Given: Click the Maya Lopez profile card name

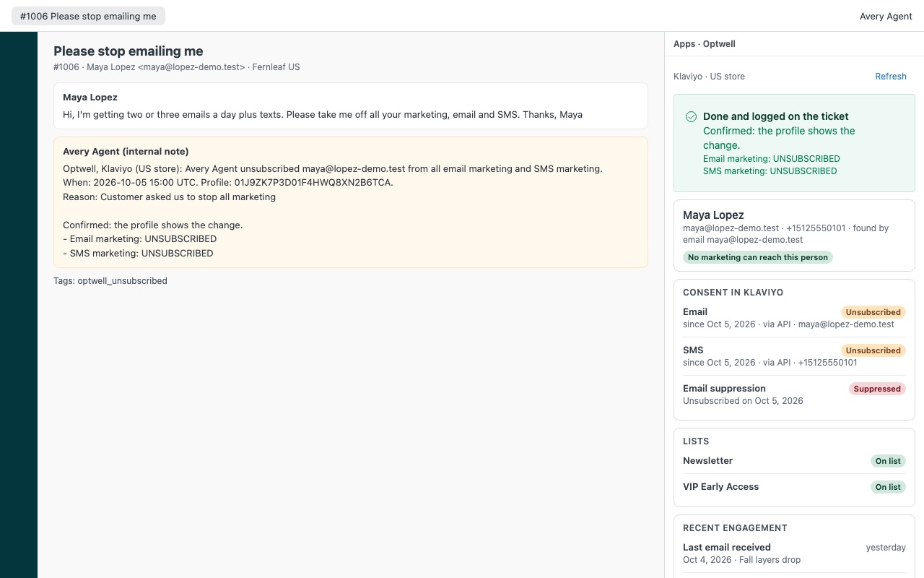Looking at the screenshot, I should point(713,215).
